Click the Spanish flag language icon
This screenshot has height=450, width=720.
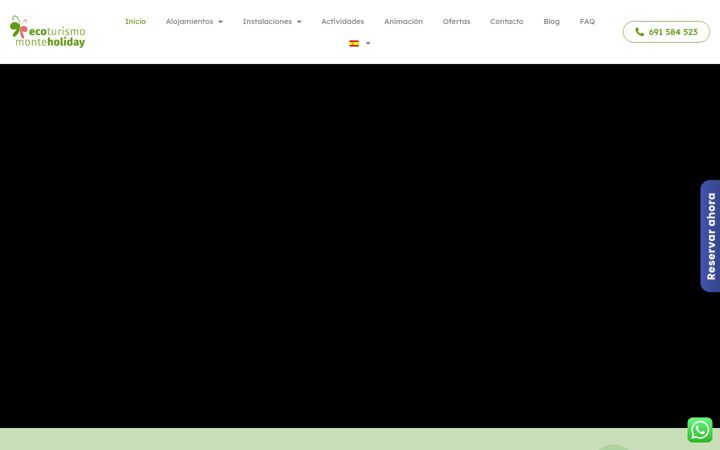tap(354, 43)
